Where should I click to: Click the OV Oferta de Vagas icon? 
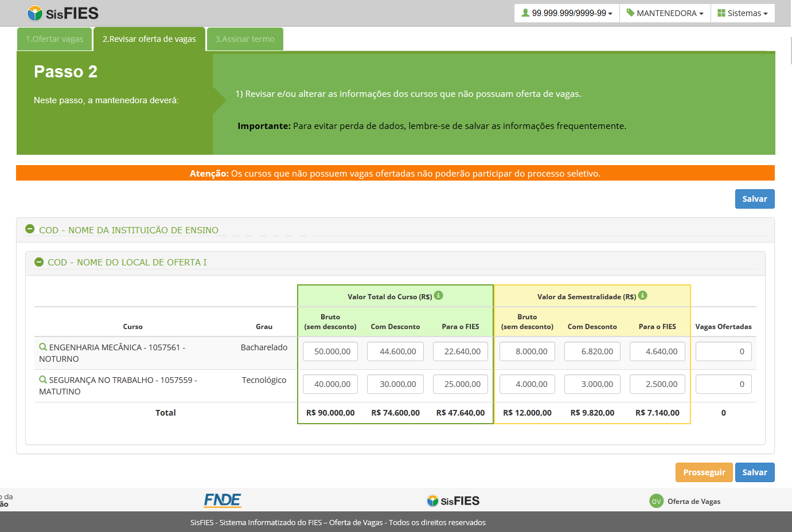tap(656, 501)
